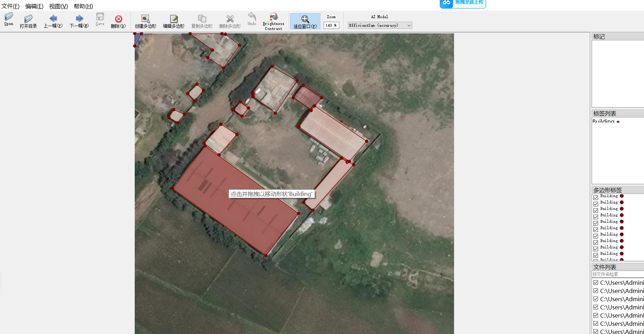Click the red dot beside Building in 标签列表
The height and width of the screenshot is (334, 644).
[618, 122]
